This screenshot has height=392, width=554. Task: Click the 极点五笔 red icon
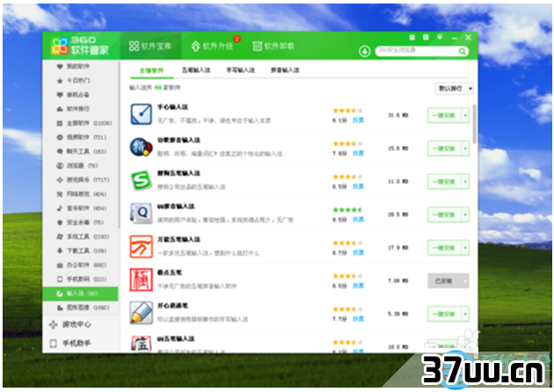click(x=141, y=279)
